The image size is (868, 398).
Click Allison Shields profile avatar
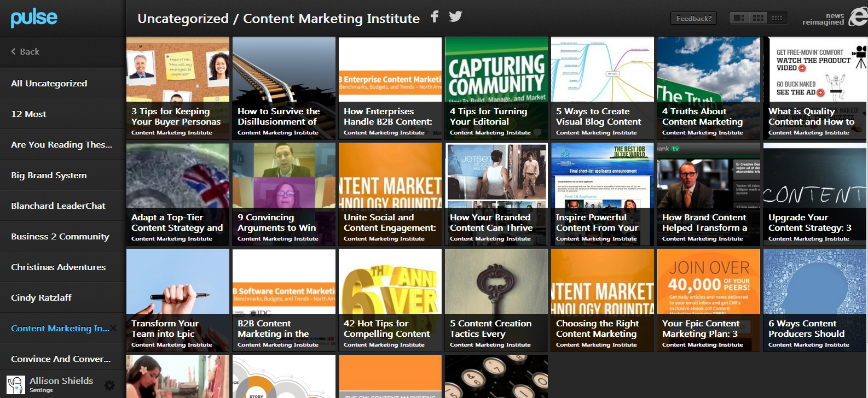(x=15, y=385)
